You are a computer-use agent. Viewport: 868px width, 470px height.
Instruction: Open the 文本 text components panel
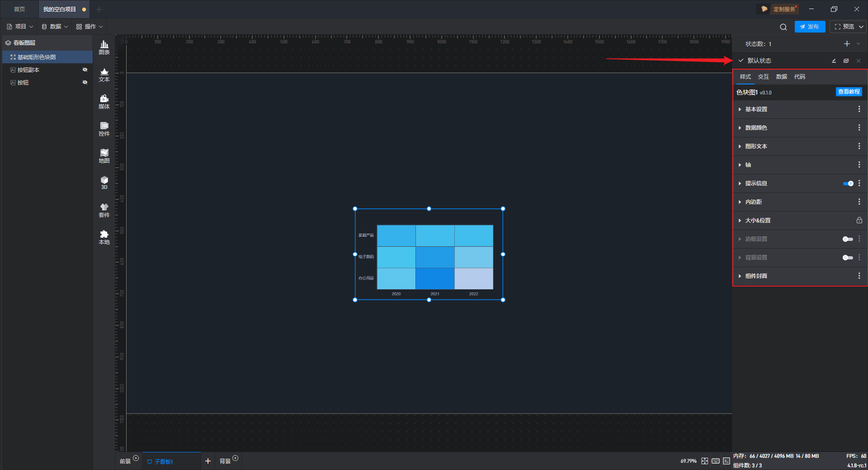pos(104,75)
